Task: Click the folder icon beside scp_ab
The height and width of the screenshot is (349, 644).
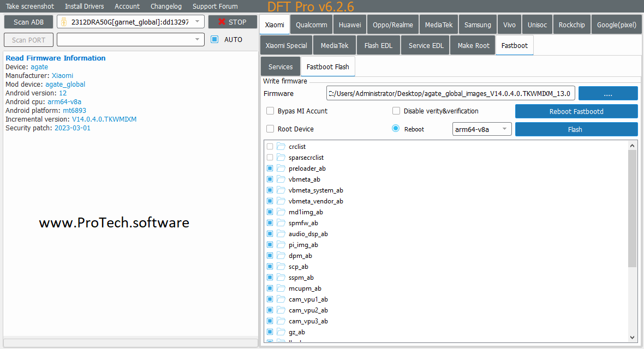Action: coord(281,266)
